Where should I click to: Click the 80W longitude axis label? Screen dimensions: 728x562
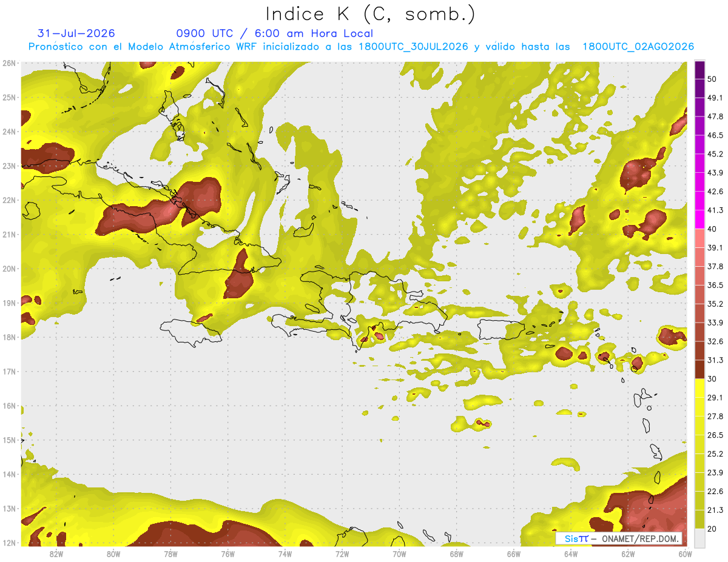pos(113,554)
